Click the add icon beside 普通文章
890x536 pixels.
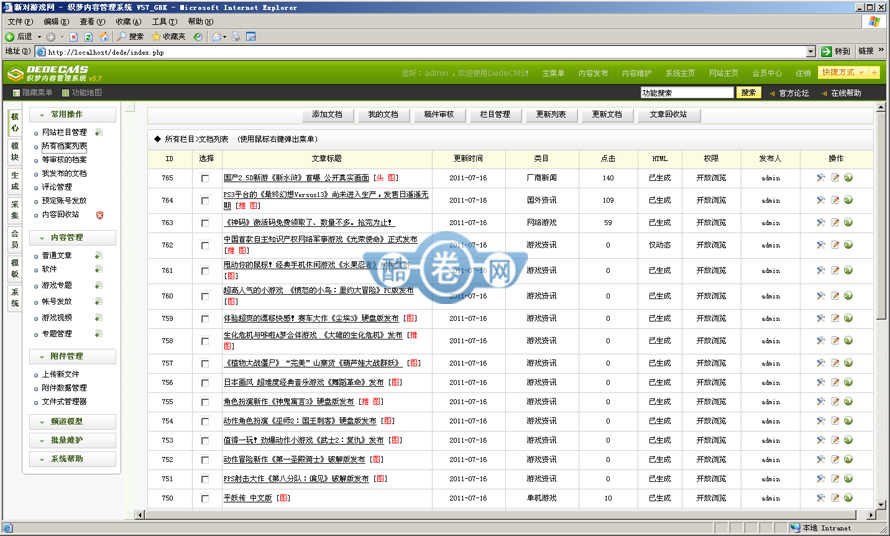click(99, 256)
